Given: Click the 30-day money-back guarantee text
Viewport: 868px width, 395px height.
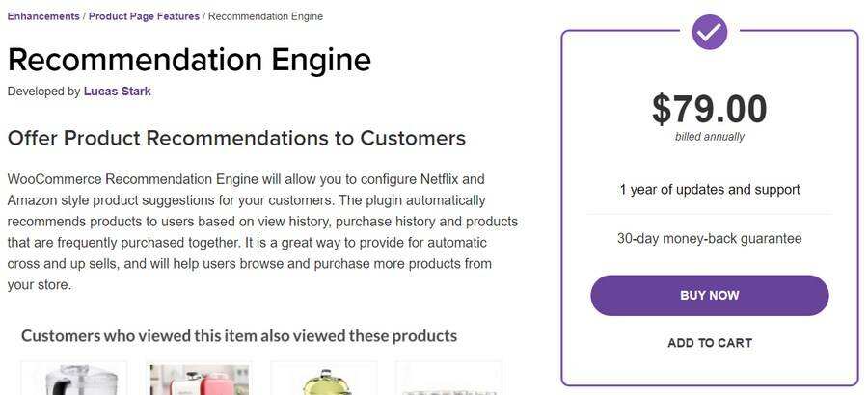Looking at the screenshot, I should click(x=709, y=238).
